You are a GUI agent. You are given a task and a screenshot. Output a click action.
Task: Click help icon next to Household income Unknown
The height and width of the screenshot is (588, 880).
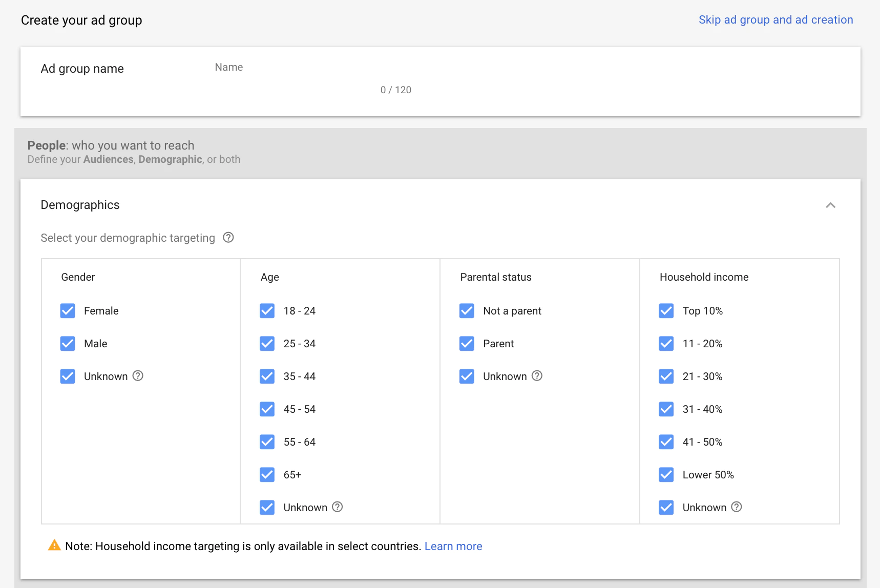point(736,507)
